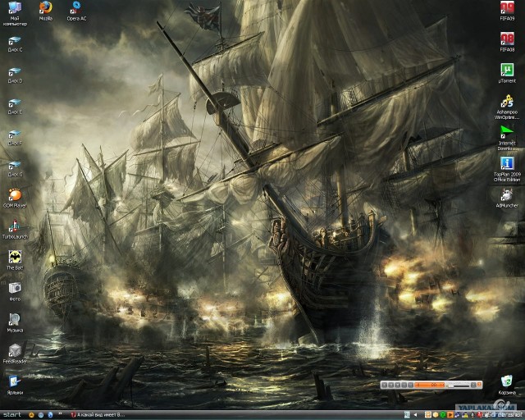Expand hidden tray icons arrow
The height and width of the screenshot is (420, 525).
(x=416, y=415)
